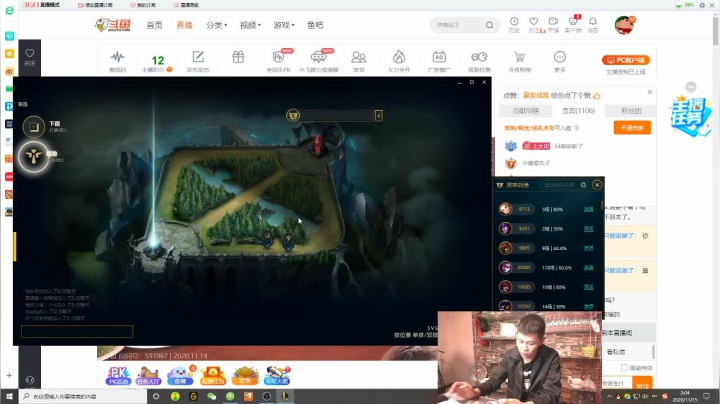Open the PK活动 banner icon

118,376
